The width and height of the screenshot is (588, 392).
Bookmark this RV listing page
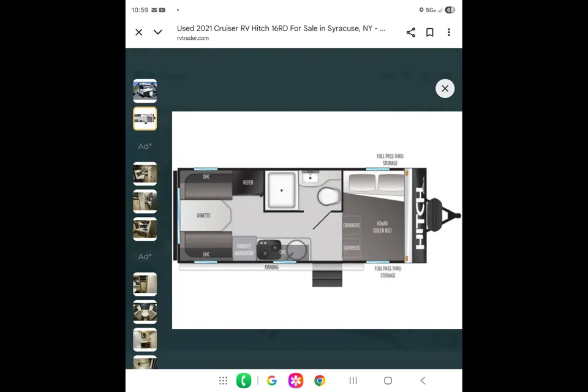click(x=430, y=32)
